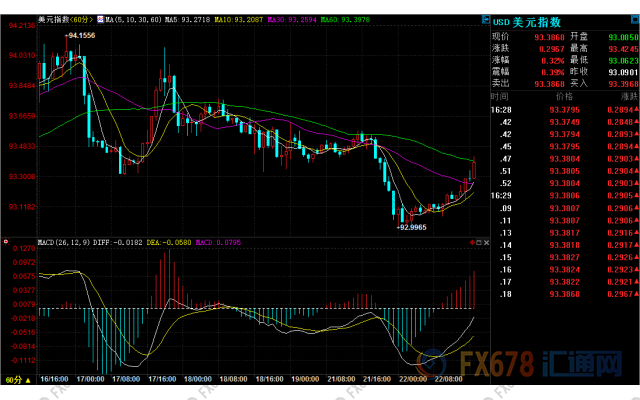Click the 涨跌 column header in tick list
Viewport: 640px width, 400px height.
click(629, 97)
